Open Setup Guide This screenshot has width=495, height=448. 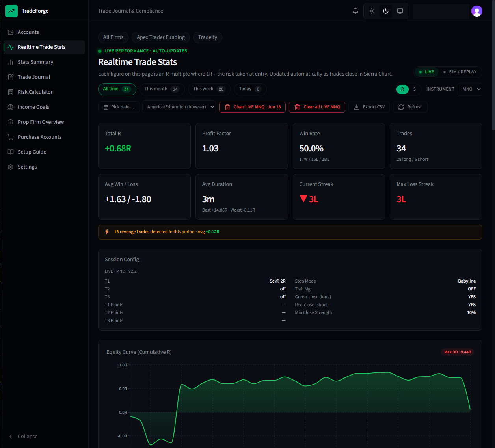44,152
